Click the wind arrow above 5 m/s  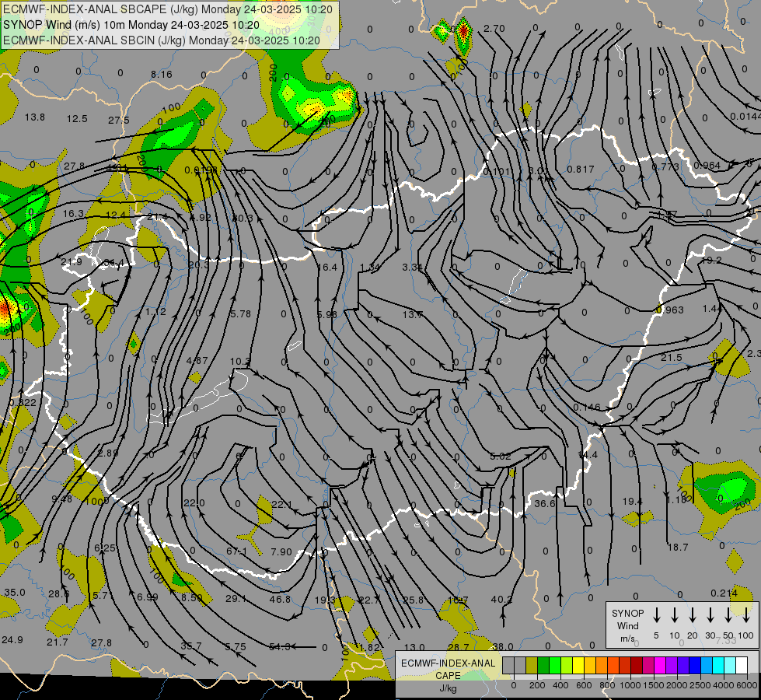tap(657, 614)
